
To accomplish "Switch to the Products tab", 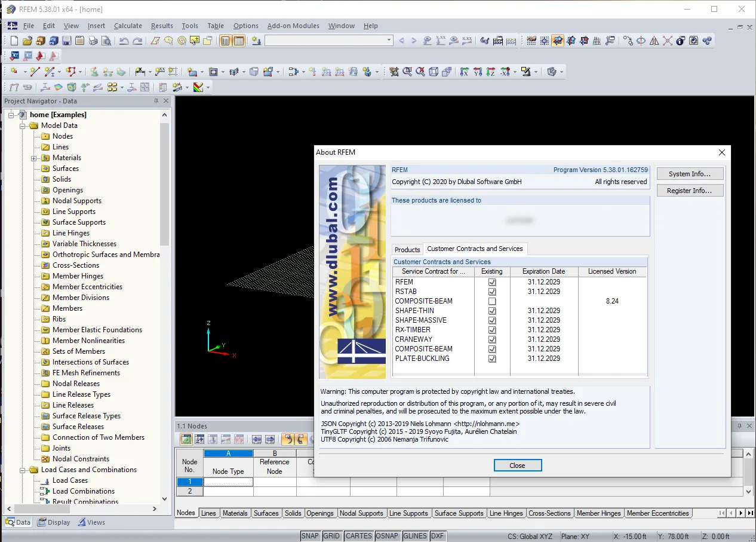I will 407,249.
